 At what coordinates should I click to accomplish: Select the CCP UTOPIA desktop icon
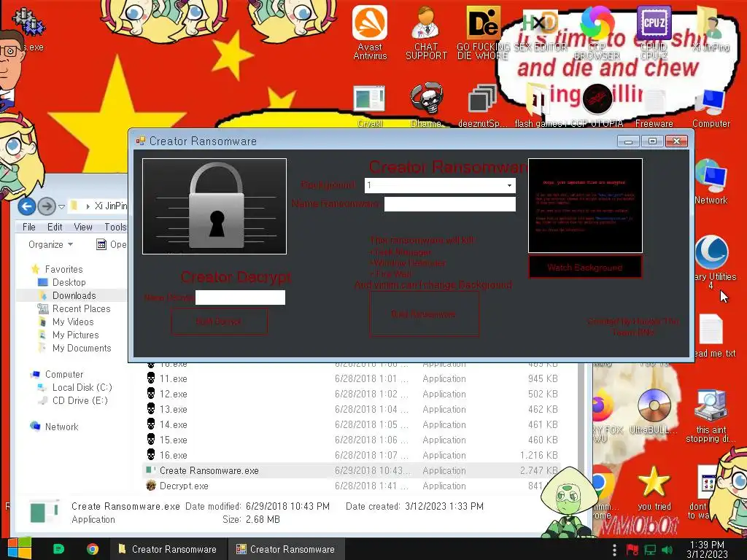[597, 106]
